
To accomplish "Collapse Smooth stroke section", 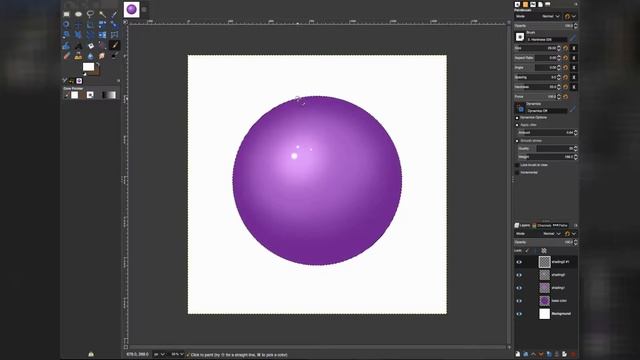I will (517, 141).
